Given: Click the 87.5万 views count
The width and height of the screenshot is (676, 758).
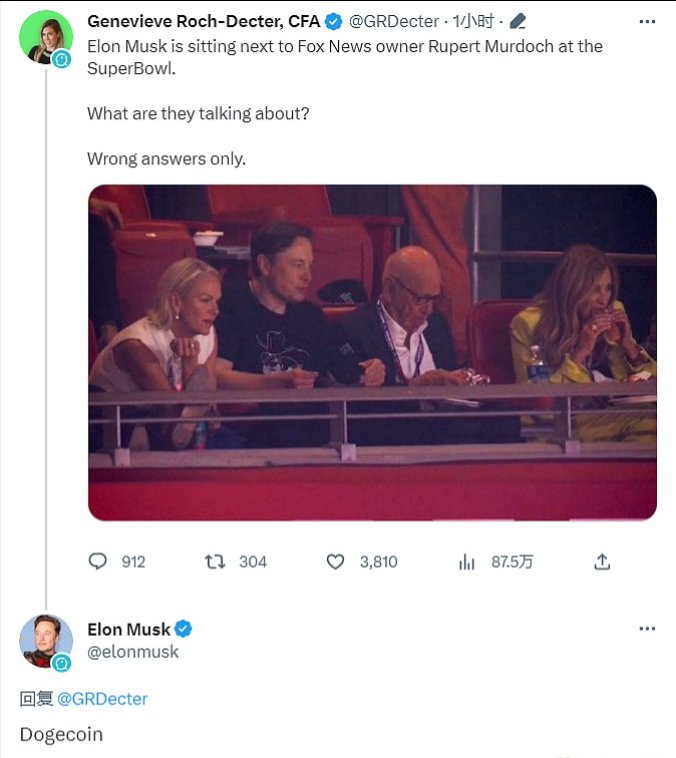Looking at the screenshot, I should pos(512,562).
